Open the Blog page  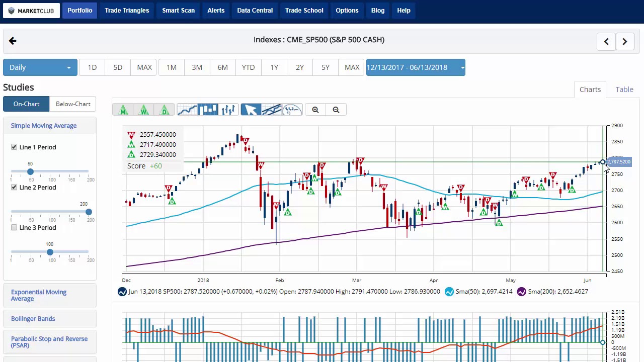click(x=378, y=11)
